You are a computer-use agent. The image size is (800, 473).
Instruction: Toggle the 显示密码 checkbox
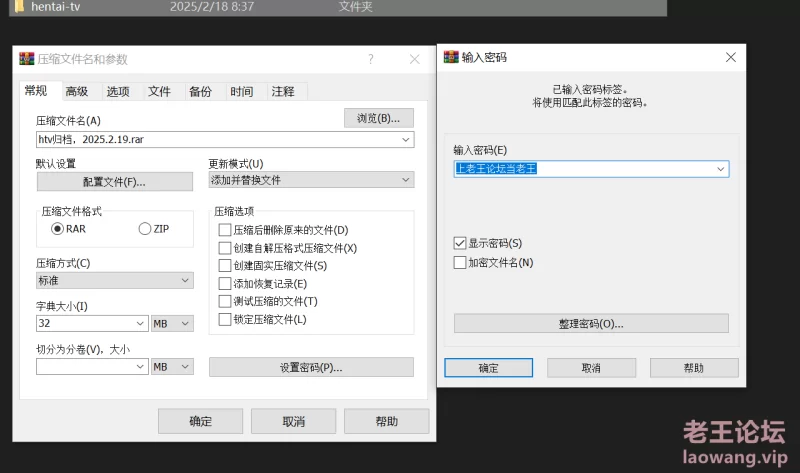click(460, 243)
